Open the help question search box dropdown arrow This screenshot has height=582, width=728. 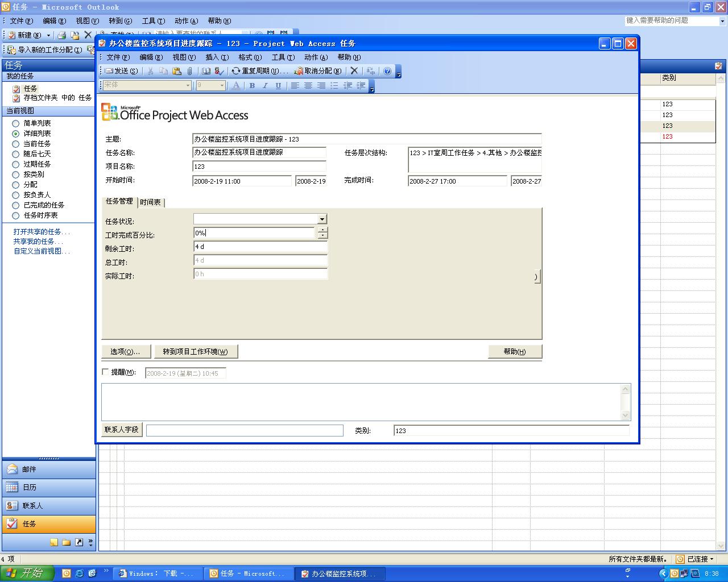coord(722,21)
